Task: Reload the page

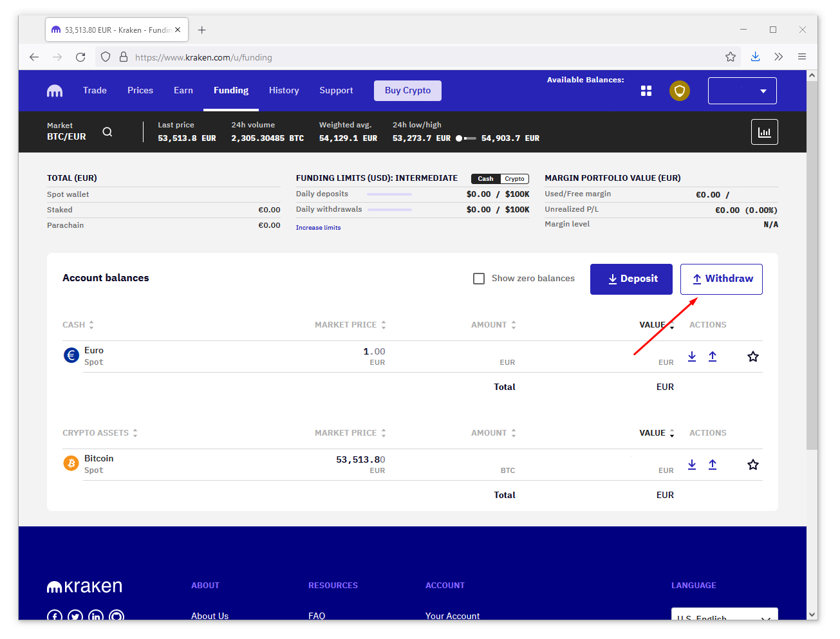Action: click(80, 57)
